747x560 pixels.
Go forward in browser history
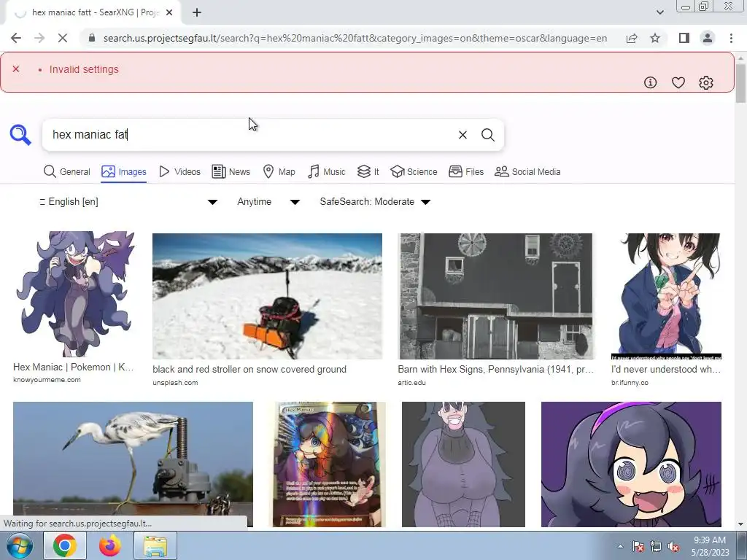39,38
